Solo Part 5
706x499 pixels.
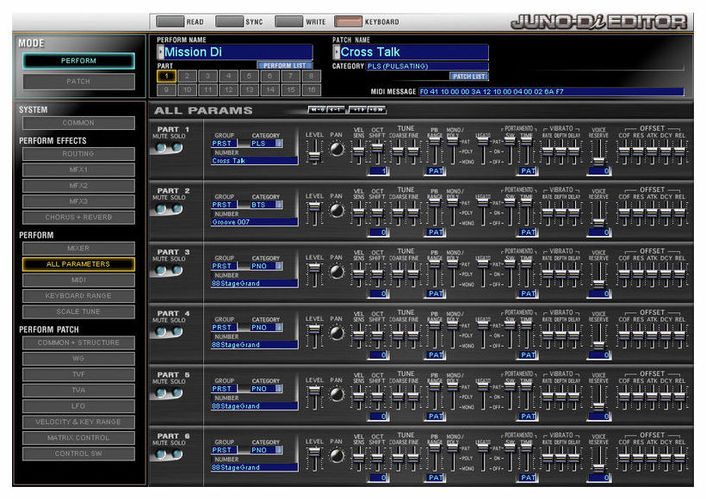[177, 392]
